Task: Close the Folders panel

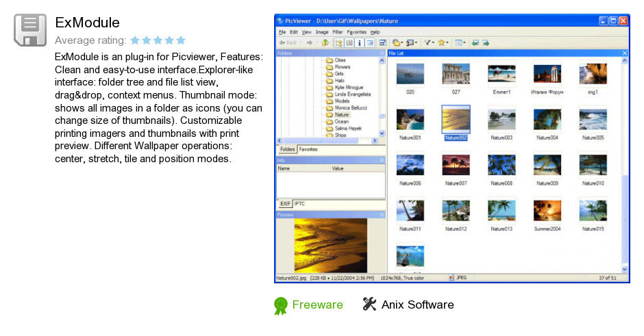Action: (x=382, y=53)
